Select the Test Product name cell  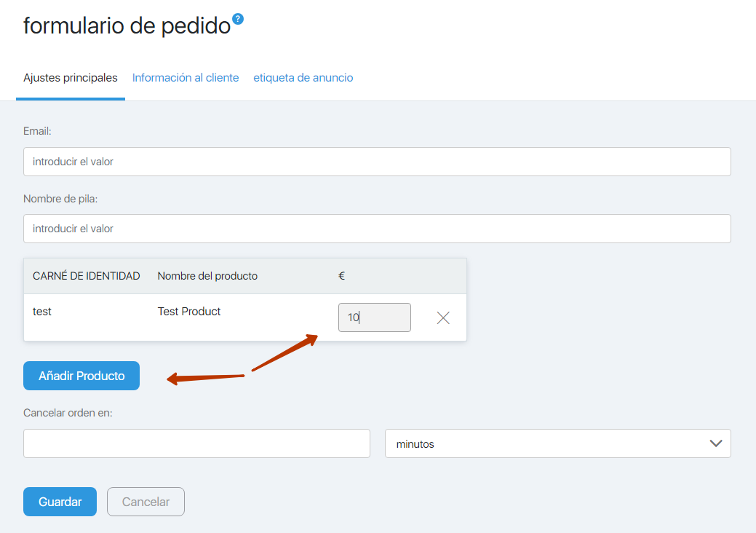pyautogui.click(x=189, y=312)
